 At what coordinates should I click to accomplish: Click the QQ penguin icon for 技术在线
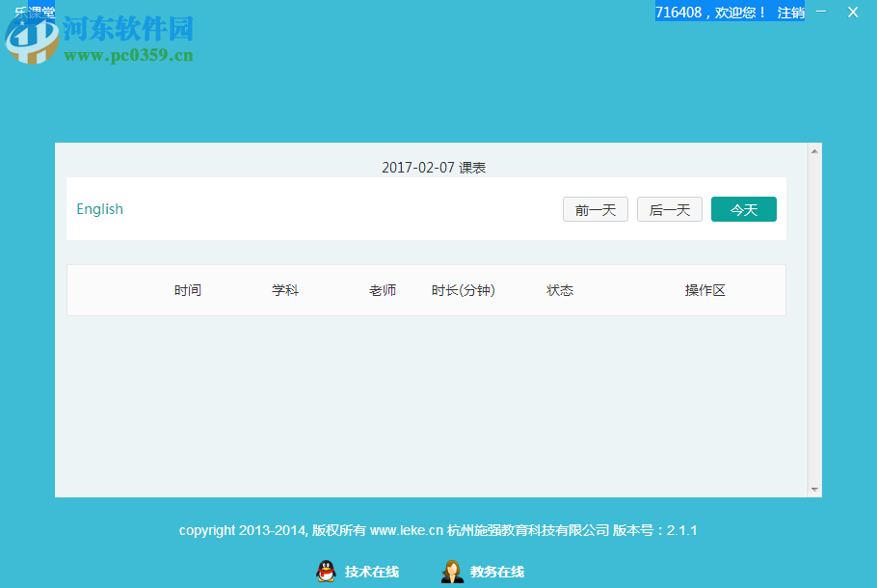(326, 572)
